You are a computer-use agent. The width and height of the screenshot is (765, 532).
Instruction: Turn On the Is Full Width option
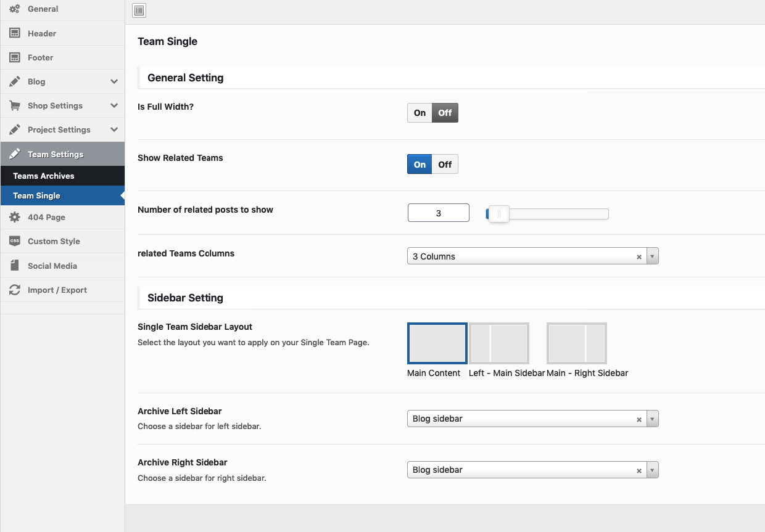click(420, 113)
